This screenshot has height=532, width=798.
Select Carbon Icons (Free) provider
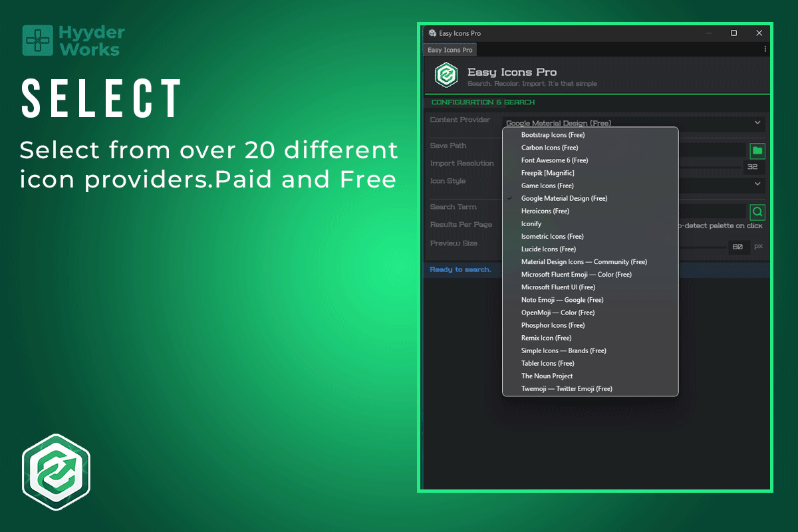[591, 148]
